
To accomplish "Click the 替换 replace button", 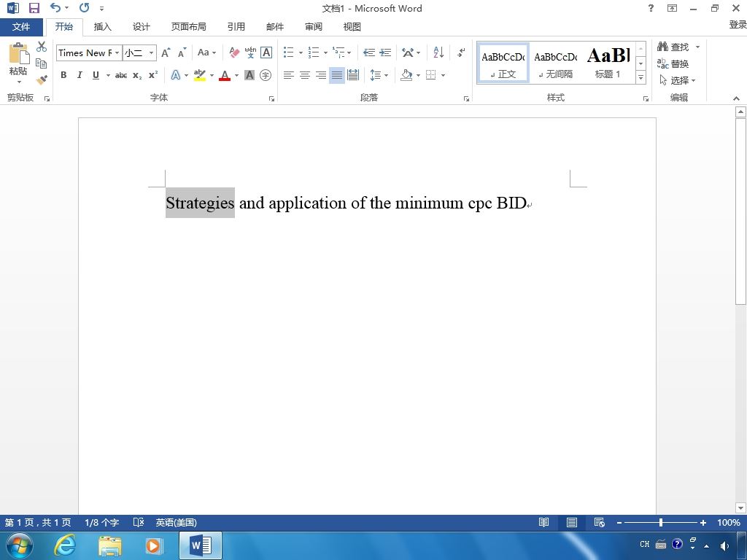I will [673, 64].
